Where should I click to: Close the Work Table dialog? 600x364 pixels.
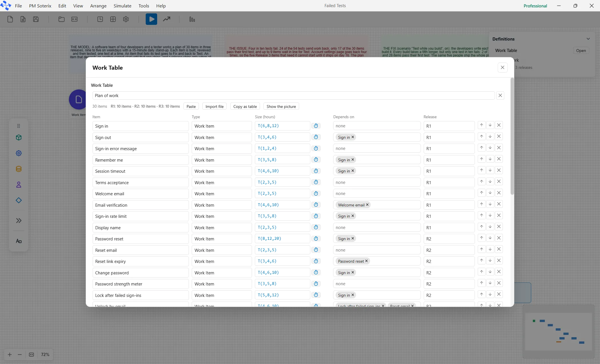(x=503, y=68)
